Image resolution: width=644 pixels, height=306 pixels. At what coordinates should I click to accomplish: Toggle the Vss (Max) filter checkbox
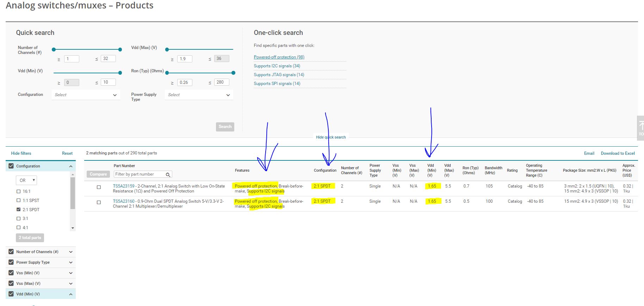coord(11,283)
